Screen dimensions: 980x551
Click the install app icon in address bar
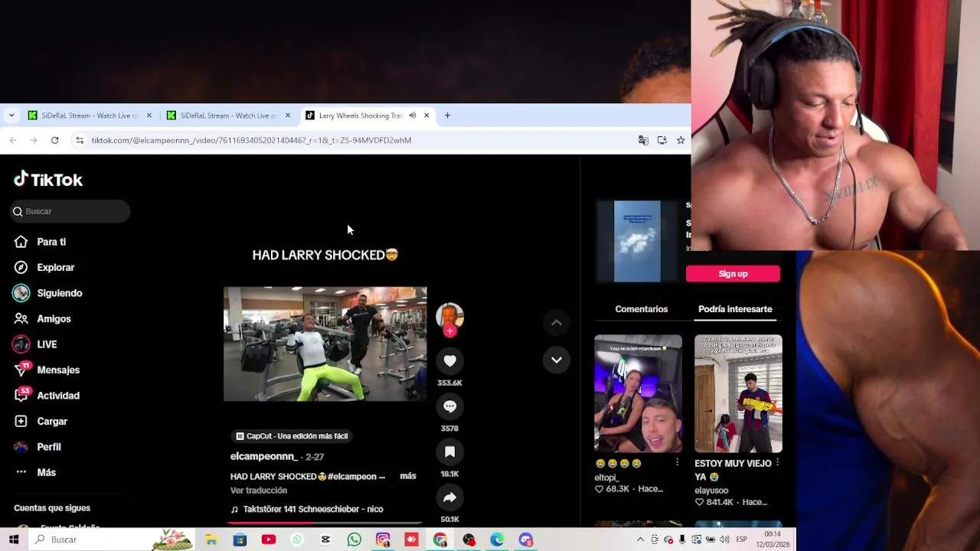point(662,140)
